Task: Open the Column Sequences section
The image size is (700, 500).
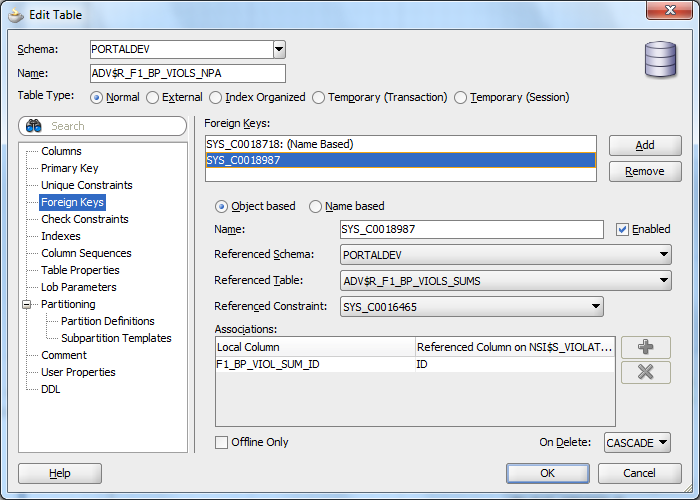Action: click(86, 253)
